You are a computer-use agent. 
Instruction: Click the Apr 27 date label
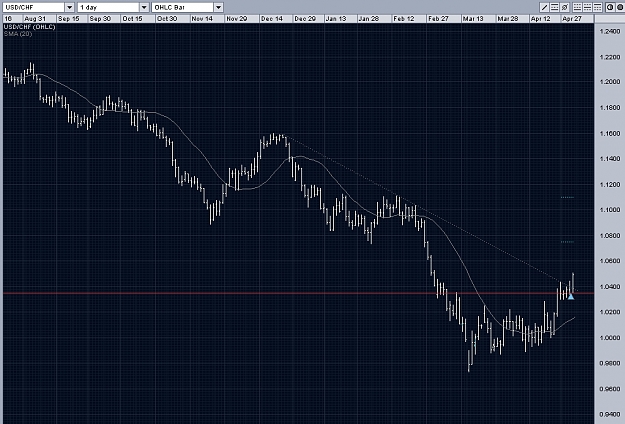(x=572, y=19)
